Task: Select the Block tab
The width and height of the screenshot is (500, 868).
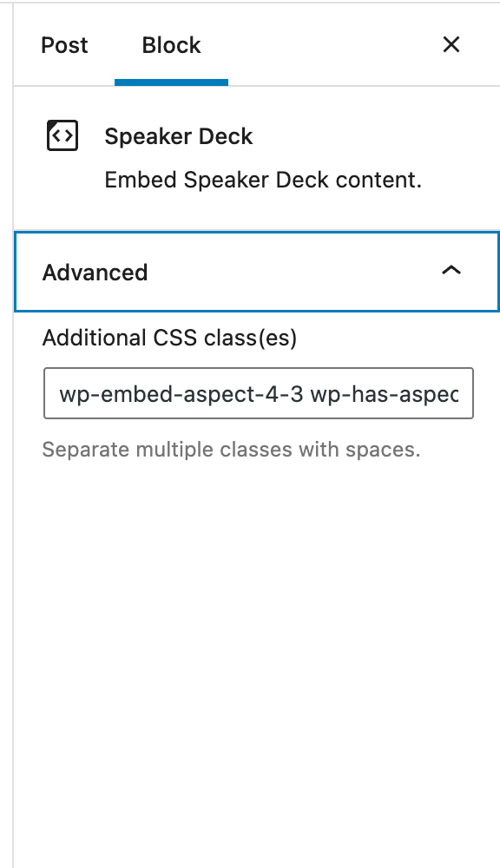Action: point(171,45)
